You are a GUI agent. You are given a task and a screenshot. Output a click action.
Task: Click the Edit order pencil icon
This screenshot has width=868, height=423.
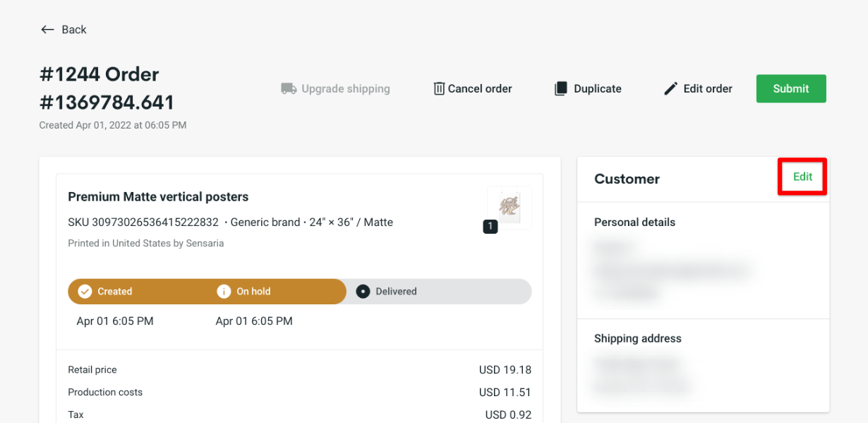[x=670, y=89]
